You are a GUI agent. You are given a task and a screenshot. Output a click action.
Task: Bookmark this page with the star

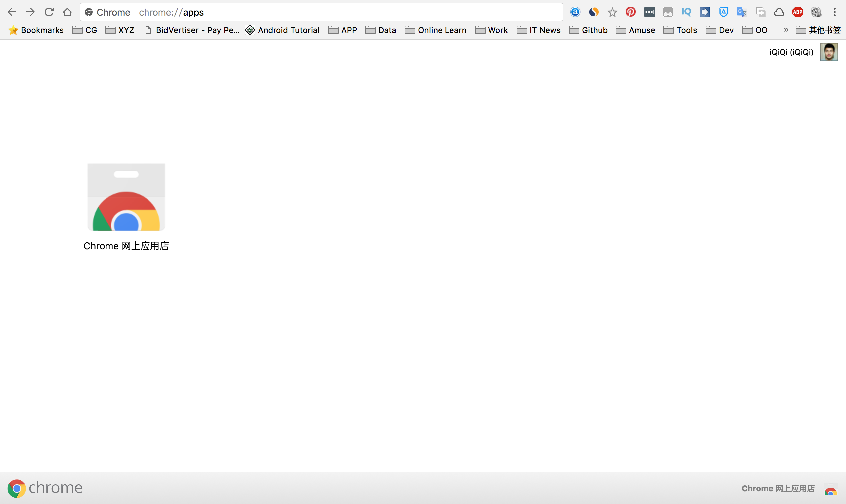click(612, 12)
